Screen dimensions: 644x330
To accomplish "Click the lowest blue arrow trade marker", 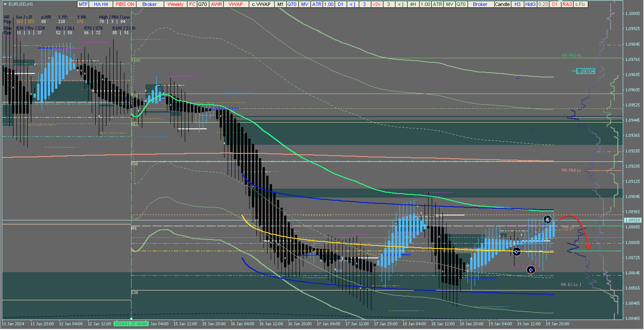I will (x=531, y=270).
